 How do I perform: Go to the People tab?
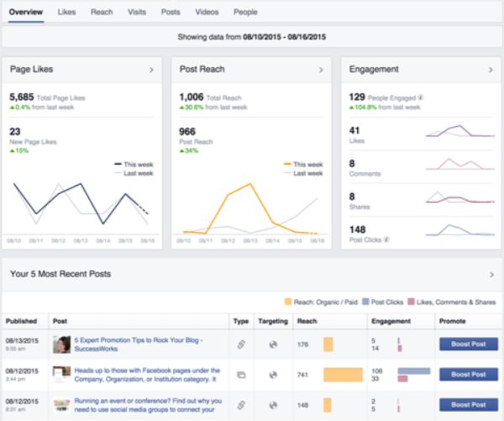click(x=246, y=13)
